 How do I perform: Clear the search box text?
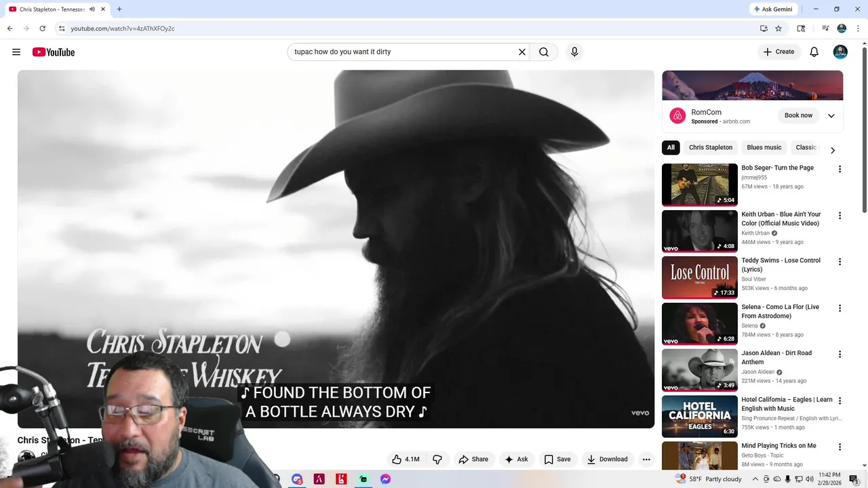click(522, 52)
